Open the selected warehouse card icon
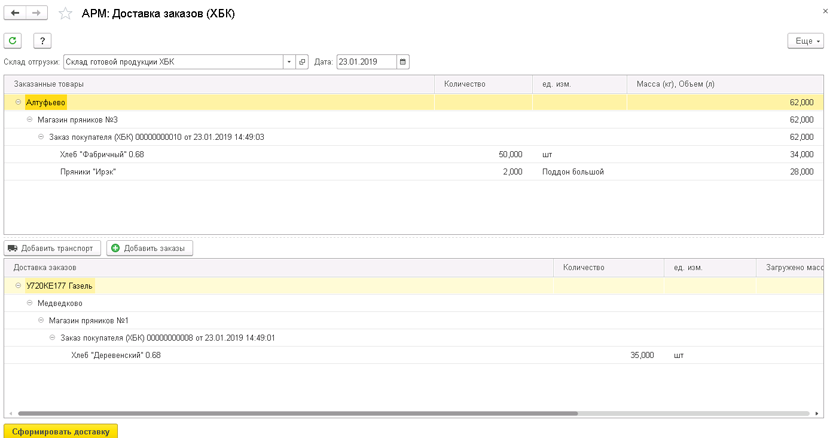The height and width of the screenshot is (438, 830). pyautogui.click(x=302, y=62)
